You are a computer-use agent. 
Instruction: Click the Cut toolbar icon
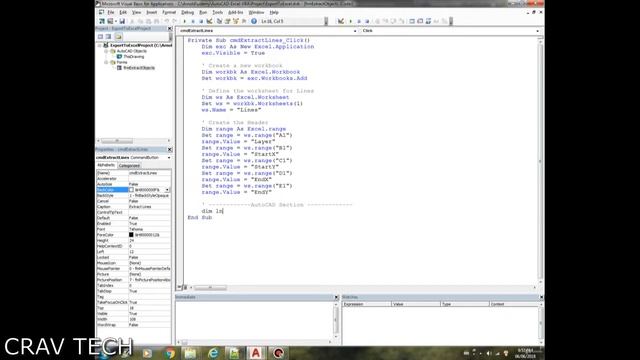click(x=132, y=21)
